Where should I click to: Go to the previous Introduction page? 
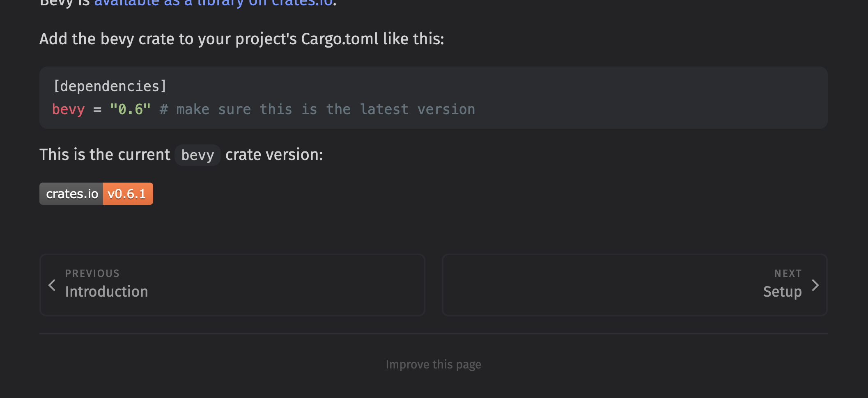[232, 285]
